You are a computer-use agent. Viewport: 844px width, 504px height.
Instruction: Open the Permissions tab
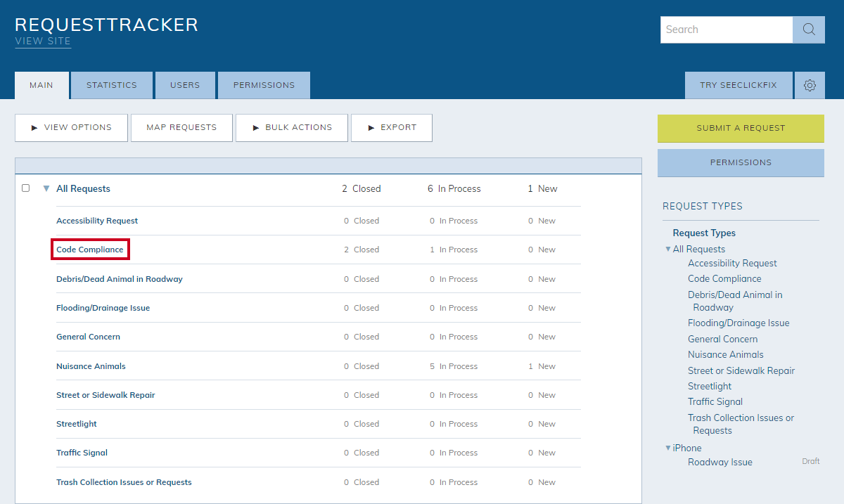pyautogui.click(x=264, y=85)
